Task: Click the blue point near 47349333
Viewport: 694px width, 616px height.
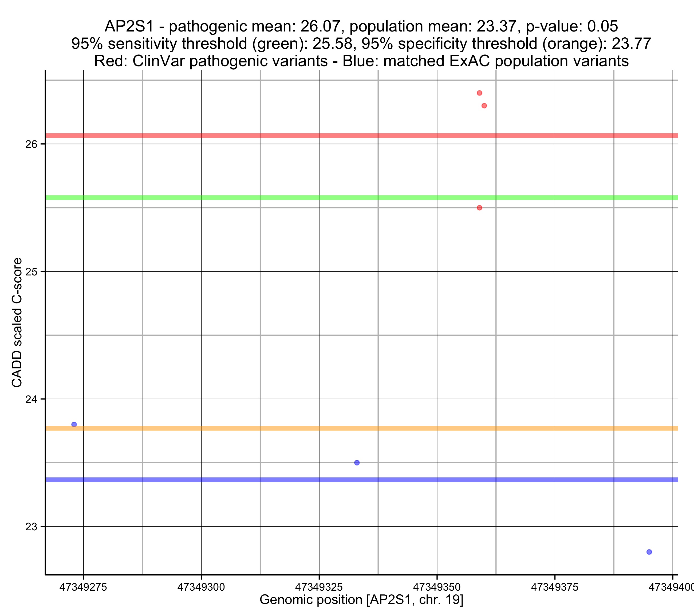Action: (357, 463)
